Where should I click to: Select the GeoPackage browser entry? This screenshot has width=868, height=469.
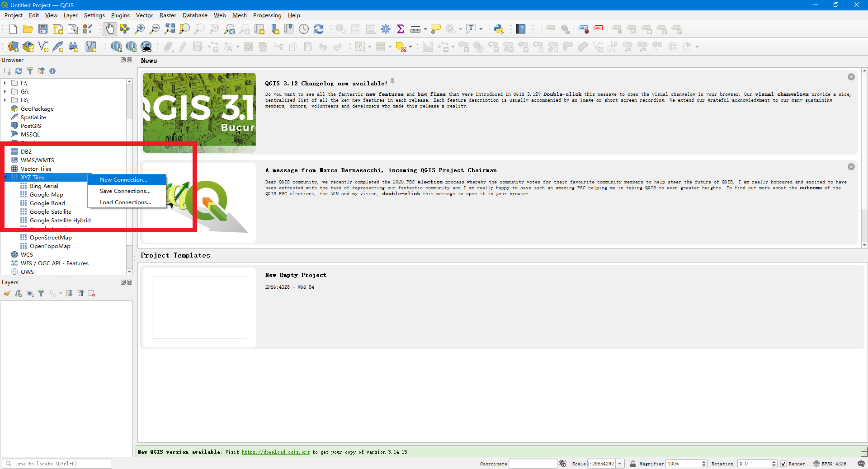click(x=37, y=109)
